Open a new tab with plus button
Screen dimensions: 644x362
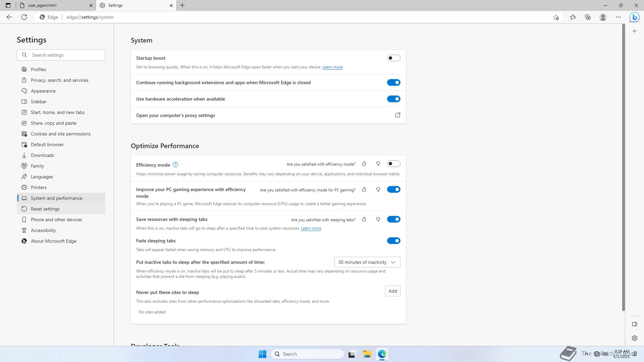[x=182, y=5]
